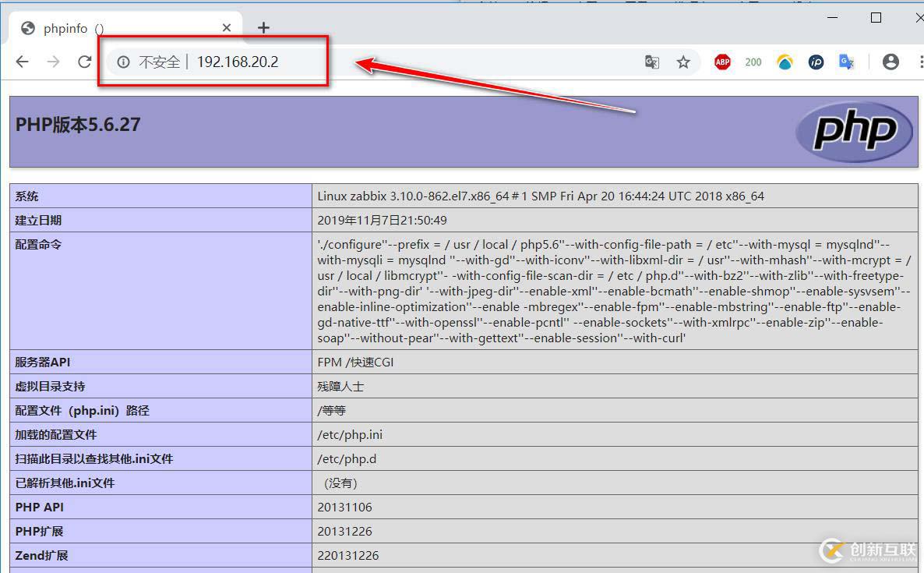Minimize the browser window
This screenshot has width=924, height=573.
[x=832, y=18]
